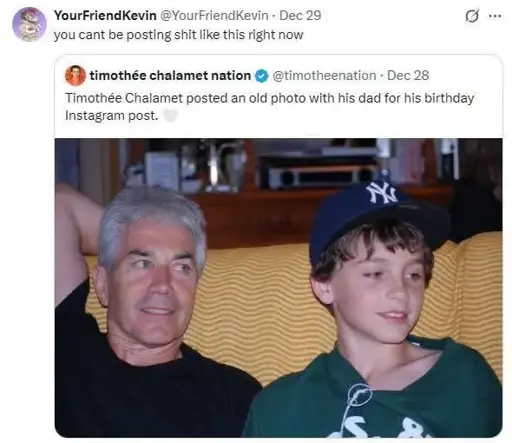The width and height of the screenshot is (512, 443).
Task: Click the Grok slash-circle icon
Action: point(472,16)
